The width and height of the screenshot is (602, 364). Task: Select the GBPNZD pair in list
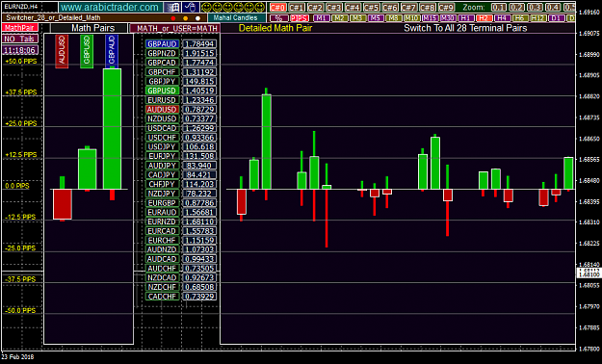(162, 53)
